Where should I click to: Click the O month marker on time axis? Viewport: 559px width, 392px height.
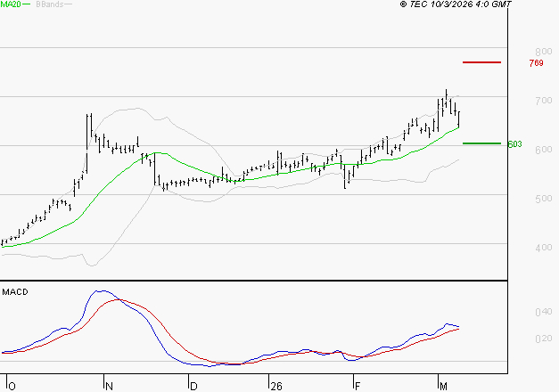pyautogui.click(x=12, y=387)
